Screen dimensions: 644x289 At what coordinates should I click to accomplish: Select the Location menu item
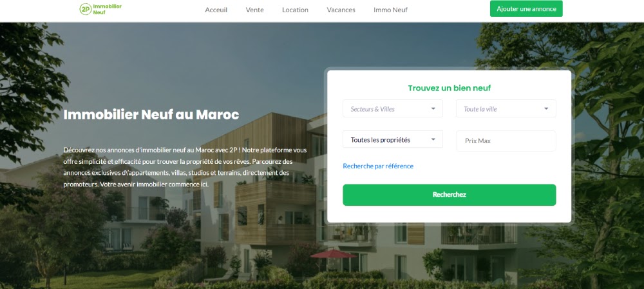click(295, 10)
